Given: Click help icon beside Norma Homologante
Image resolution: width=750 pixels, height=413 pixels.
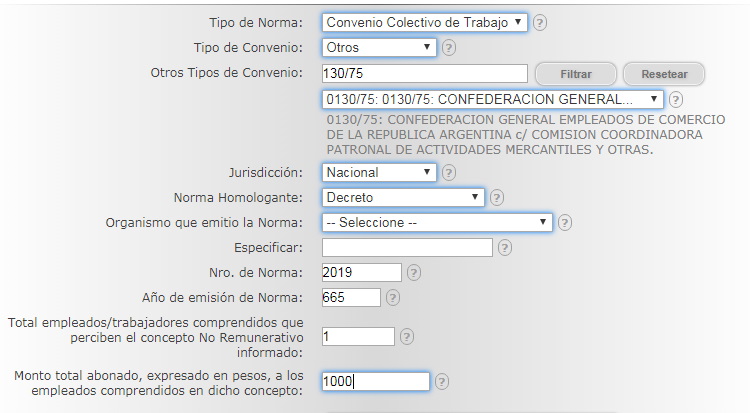Looking at the screenshot, I should pyautogui.click(x=497, y=197).
